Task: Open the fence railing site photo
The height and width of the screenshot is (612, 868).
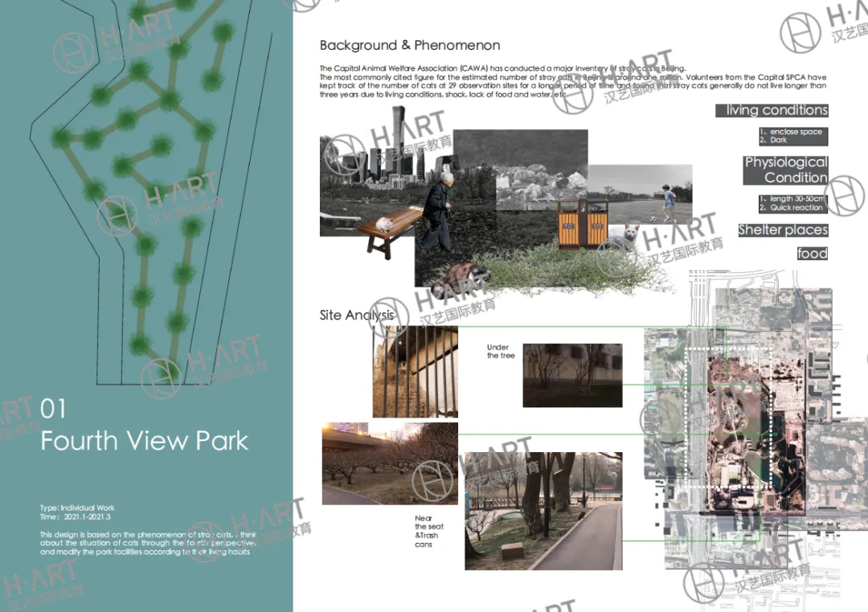Action: click(404, 371)
